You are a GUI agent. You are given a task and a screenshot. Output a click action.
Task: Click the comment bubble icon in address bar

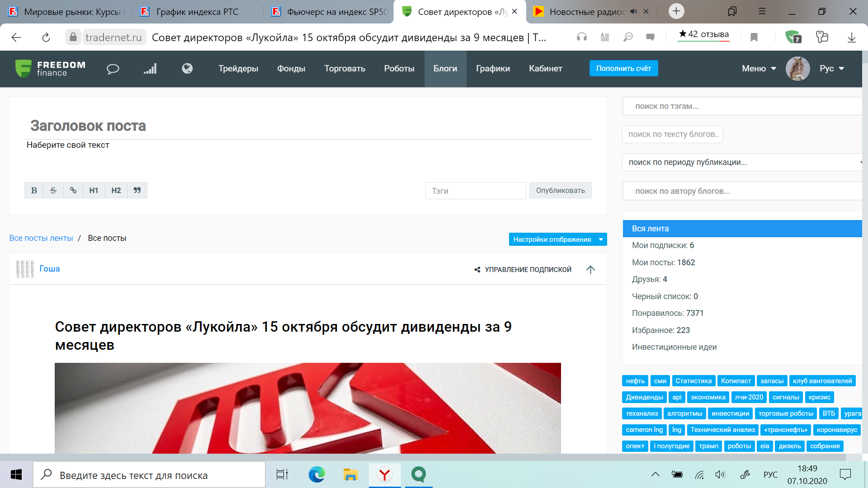tap(650, 37)
